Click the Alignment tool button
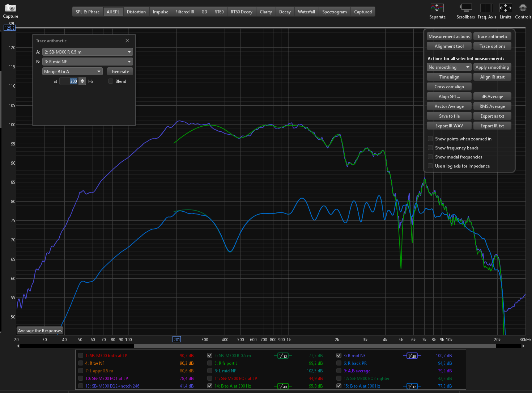532x393 pixels. coord(449,46)
